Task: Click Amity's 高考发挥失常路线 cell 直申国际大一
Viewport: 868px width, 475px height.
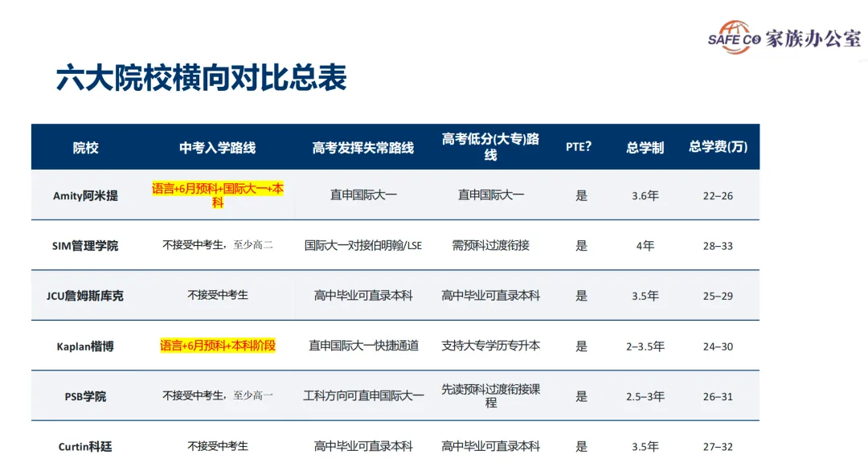Action: [x=363, y=195]
